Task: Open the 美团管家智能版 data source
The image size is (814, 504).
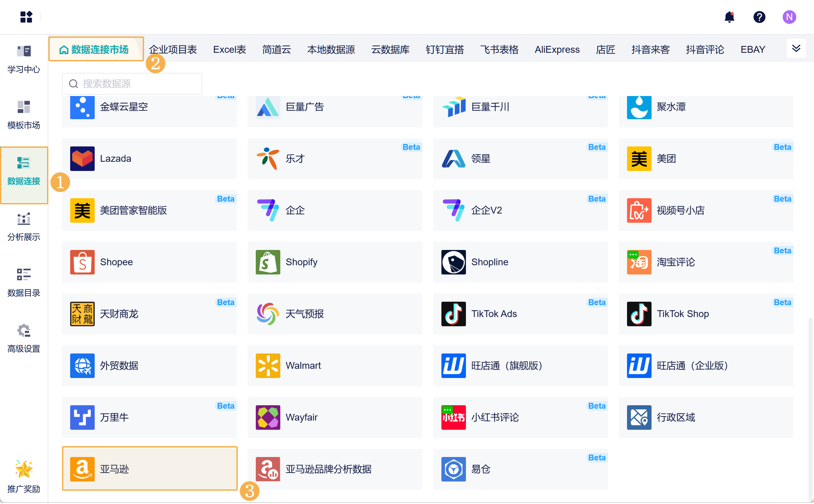Action: click(149, 210)
